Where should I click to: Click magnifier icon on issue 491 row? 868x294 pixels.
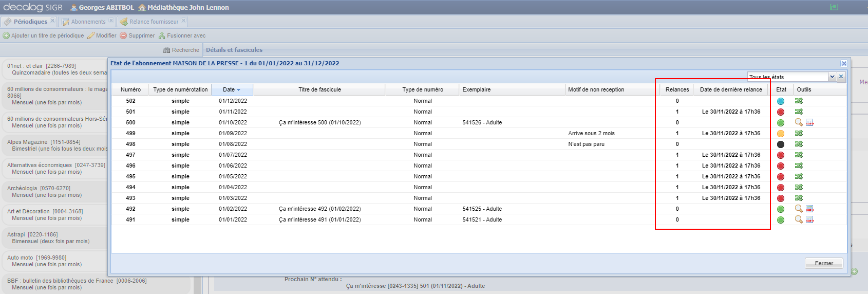tap(799, 219)
